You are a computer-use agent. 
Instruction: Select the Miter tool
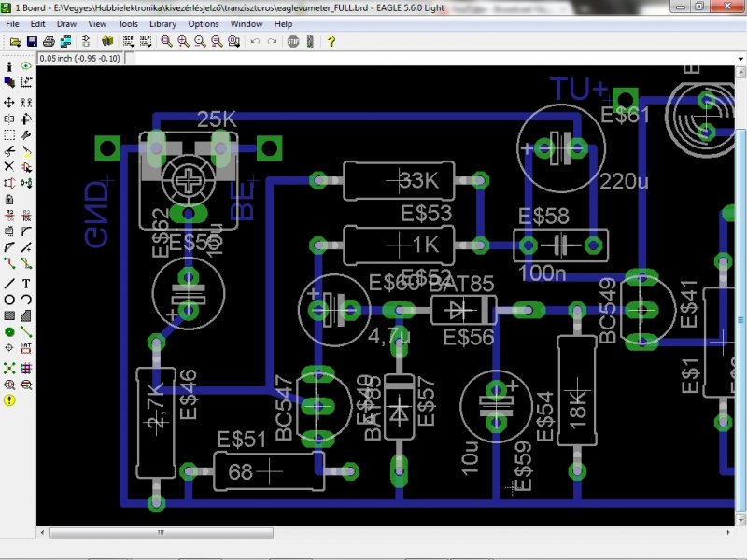26,231
